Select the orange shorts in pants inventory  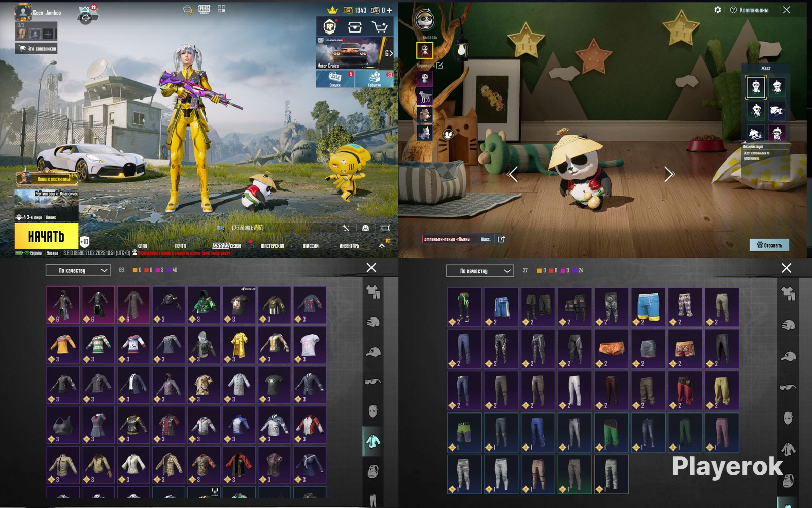612,348
